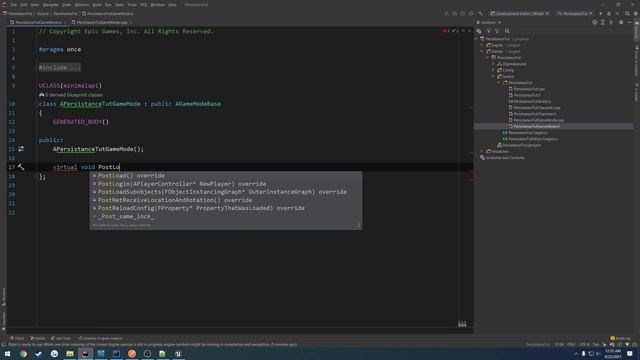Select PersistanceTut.Build.cs in Solution tree
640x360 pixels.
pos(529,101)
